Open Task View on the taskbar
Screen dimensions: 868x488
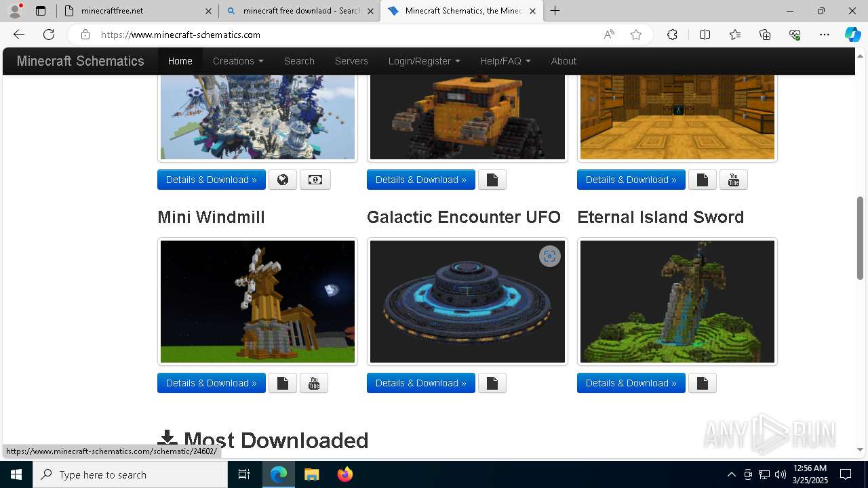[244, 474]
